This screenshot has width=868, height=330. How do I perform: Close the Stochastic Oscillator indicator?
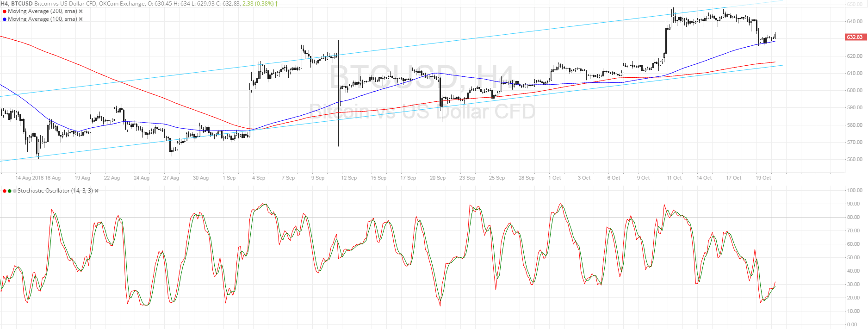click(97, 191)
